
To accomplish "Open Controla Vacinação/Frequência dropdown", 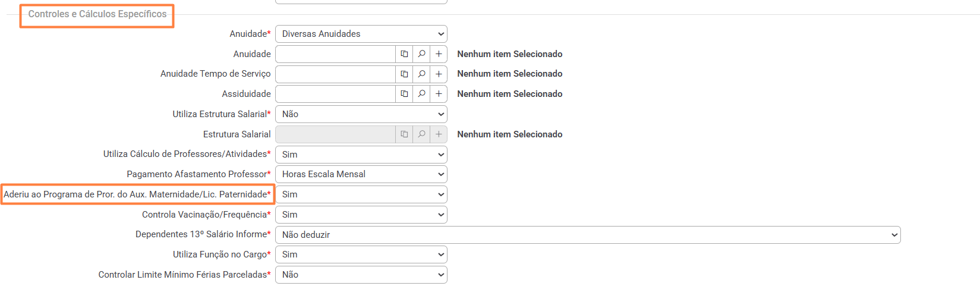I will pos(361,215).
